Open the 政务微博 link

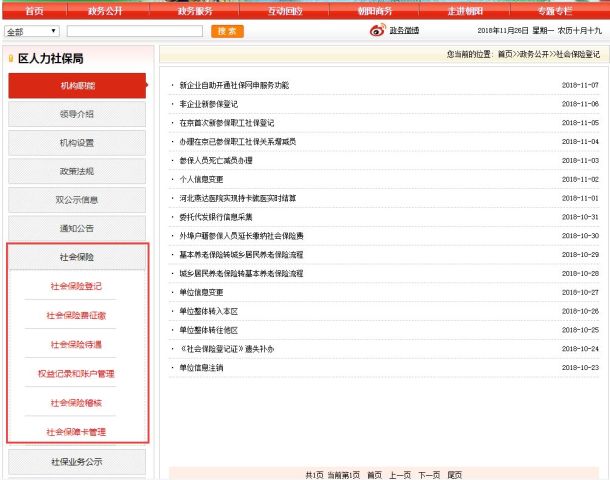pos(404,30)
